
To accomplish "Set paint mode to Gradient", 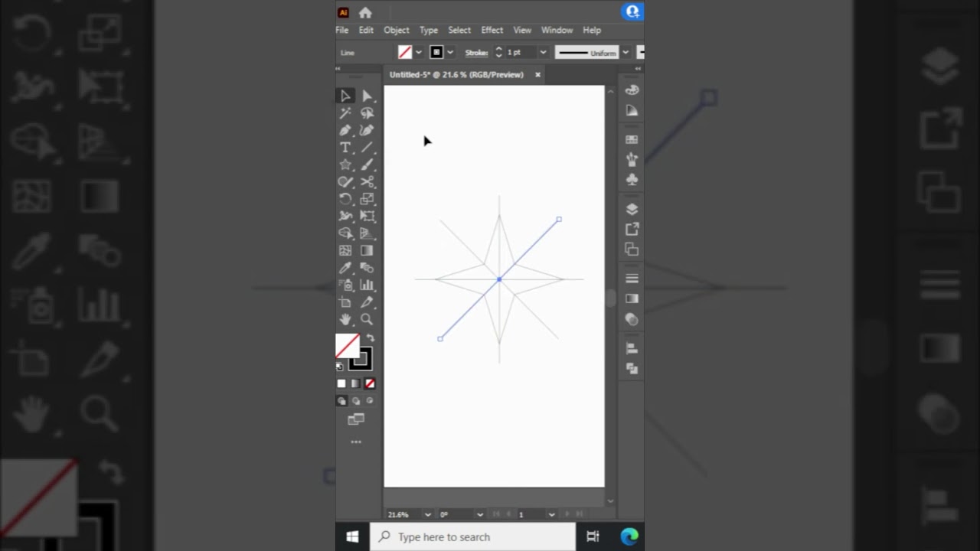I will tap(355, 383).
